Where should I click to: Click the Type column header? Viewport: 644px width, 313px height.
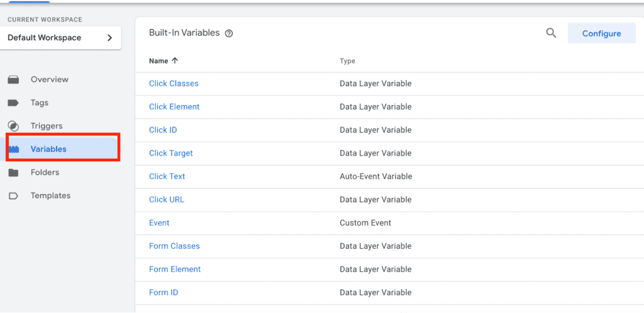click(x=347, y=61)
